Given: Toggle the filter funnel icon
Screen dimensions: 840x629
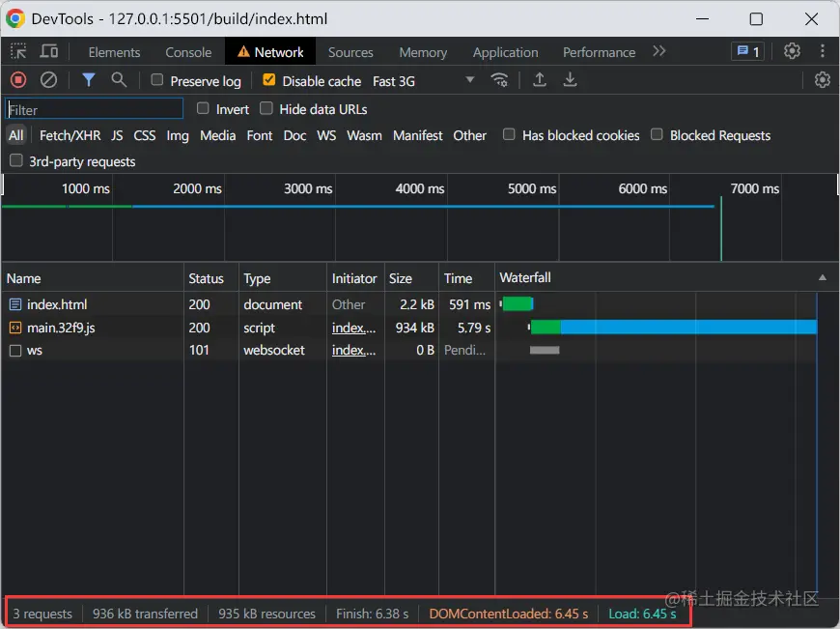Looking at the screenshot, I should point(89,80).
